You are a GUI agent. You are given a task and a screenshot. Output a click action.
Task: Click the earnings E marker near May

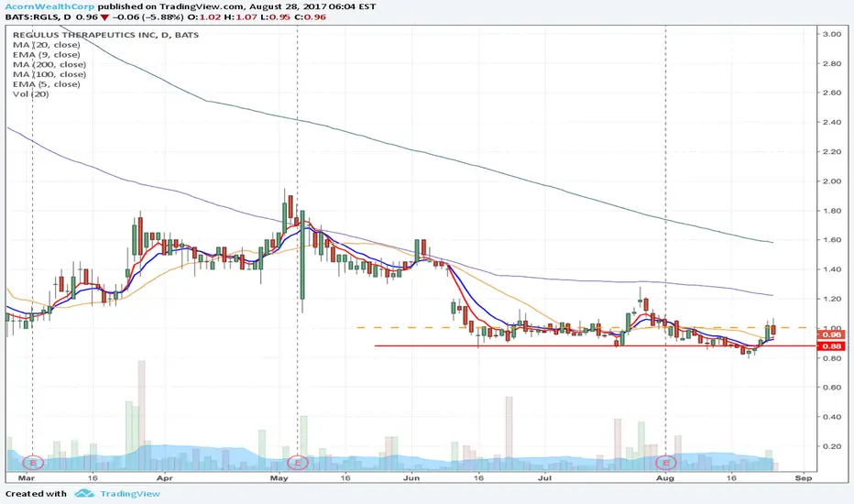tap(298, 463)
